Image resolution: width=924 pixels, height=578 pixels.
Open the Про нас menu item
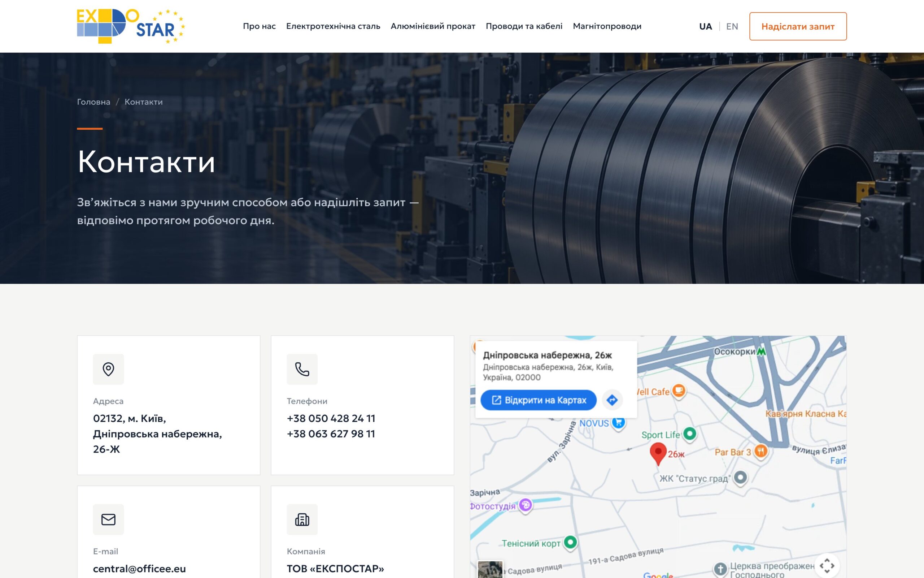coord(259,26)
